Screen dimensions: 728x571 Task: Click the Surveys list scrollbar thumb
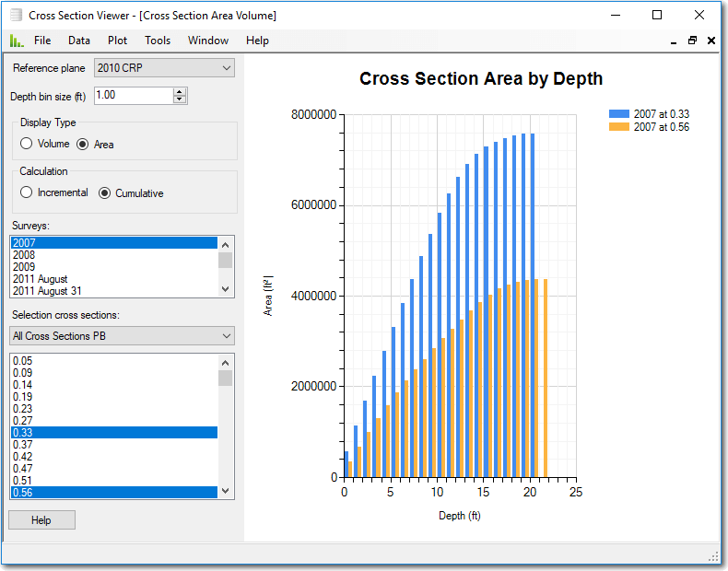[225, 260]
